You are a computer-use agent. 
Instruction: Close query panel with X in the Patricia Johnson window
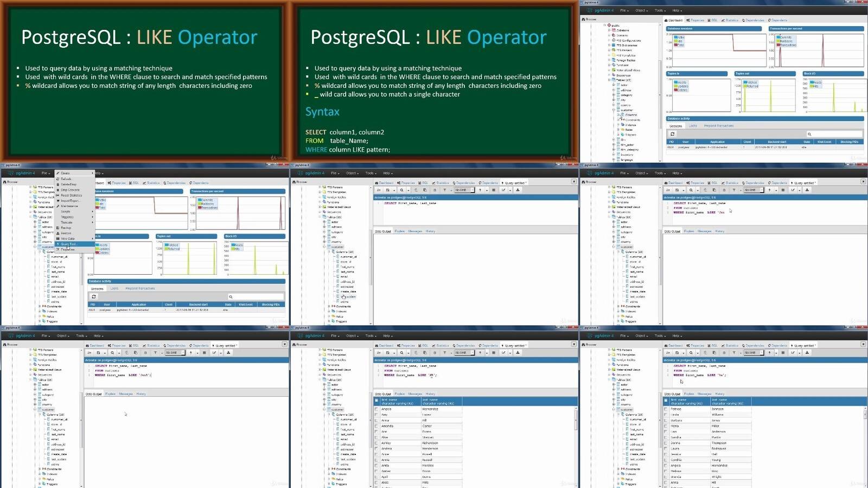pyautogui.click(x=863, y=344)
